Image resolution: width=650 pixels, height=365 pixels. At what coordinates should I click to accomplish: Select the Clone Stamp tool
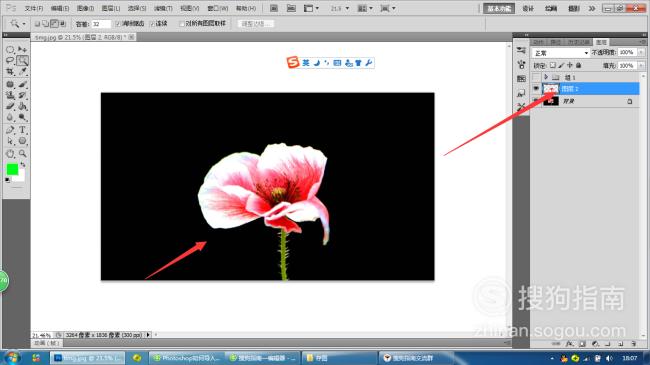[x=10, y=95]
